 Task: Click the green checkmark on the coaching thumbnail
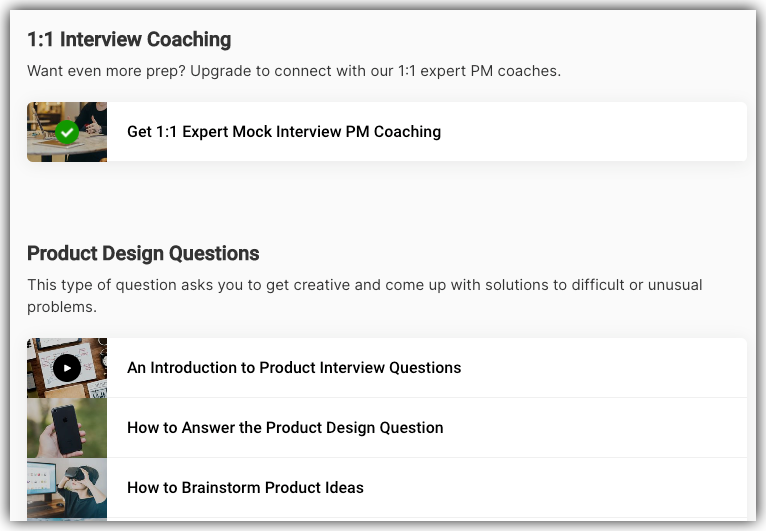pos(67,132)
